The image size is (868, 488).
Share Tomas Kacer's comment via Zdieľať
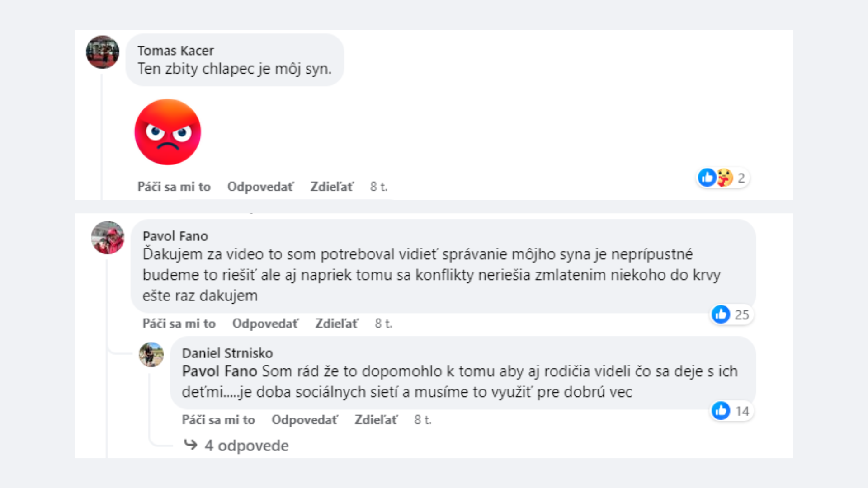click(331, 187)
